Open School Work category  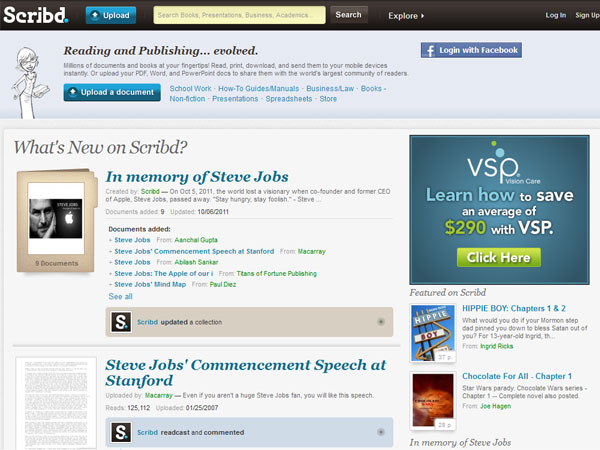click(190, 88)
